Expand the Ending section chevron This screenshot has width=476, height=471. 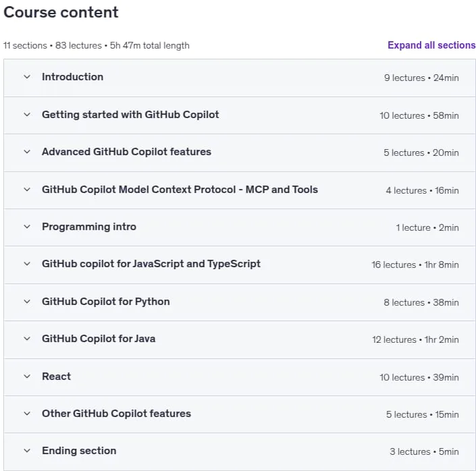pos(27,451)
